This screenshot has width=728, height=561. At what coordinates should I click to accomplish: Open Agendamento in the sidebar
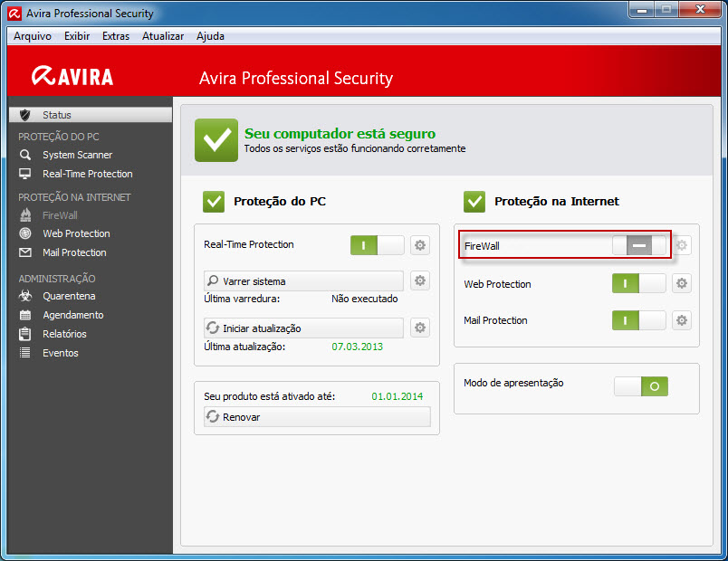[x=73, y=315]
